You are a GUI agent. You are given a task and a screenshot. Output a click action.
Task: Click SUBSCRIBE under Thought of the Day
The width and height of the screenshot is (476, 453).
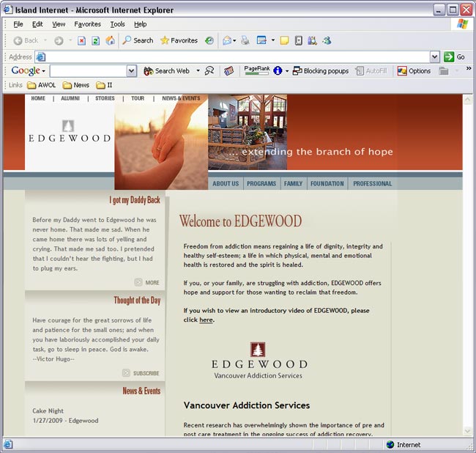click(141, 373)
